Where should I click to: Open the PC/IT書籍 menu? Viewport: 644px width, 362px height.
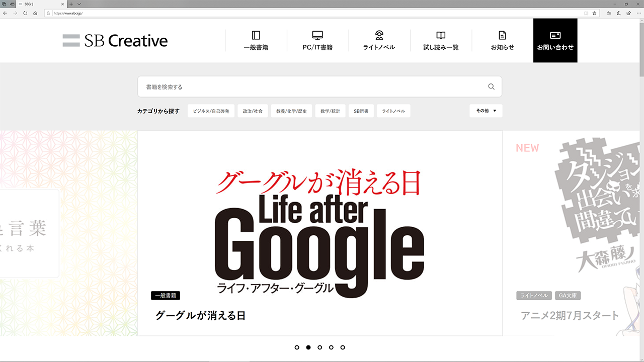[317, 41]
